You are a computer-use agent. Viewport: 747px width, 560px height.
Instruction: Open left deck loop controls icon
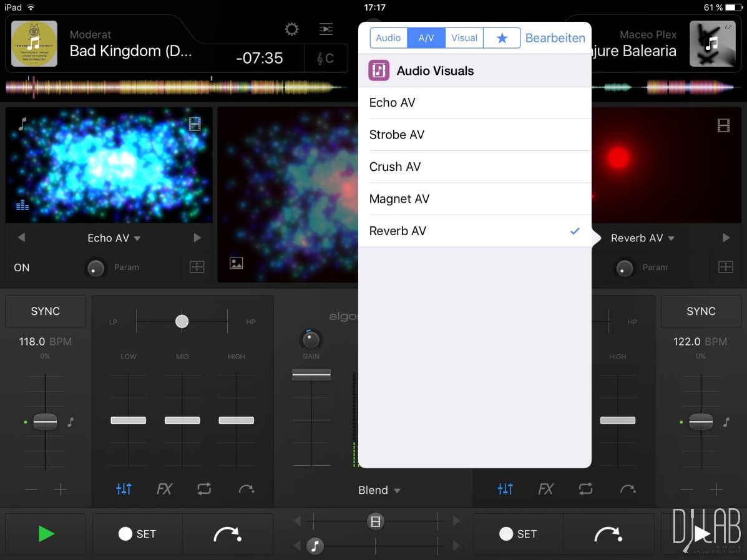pos(205,490)
